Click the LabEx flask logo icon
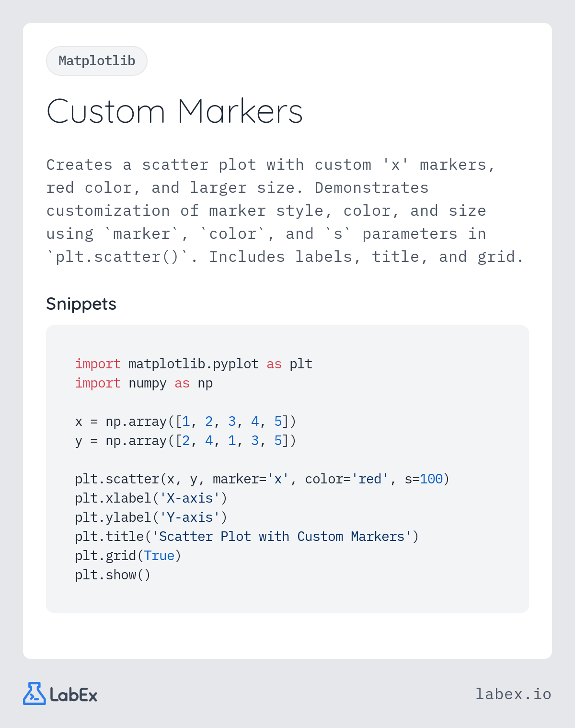 click(34, 693)
